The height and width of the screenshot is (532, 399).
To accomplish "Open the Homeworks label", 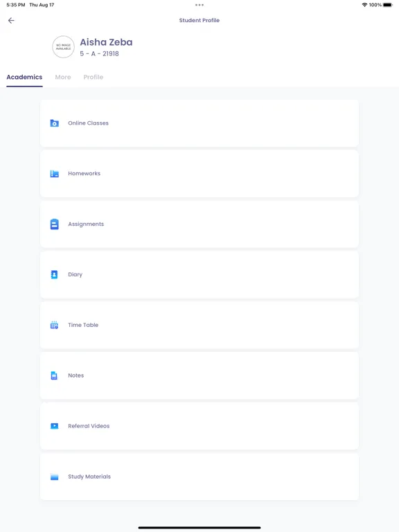I will 84,173.
